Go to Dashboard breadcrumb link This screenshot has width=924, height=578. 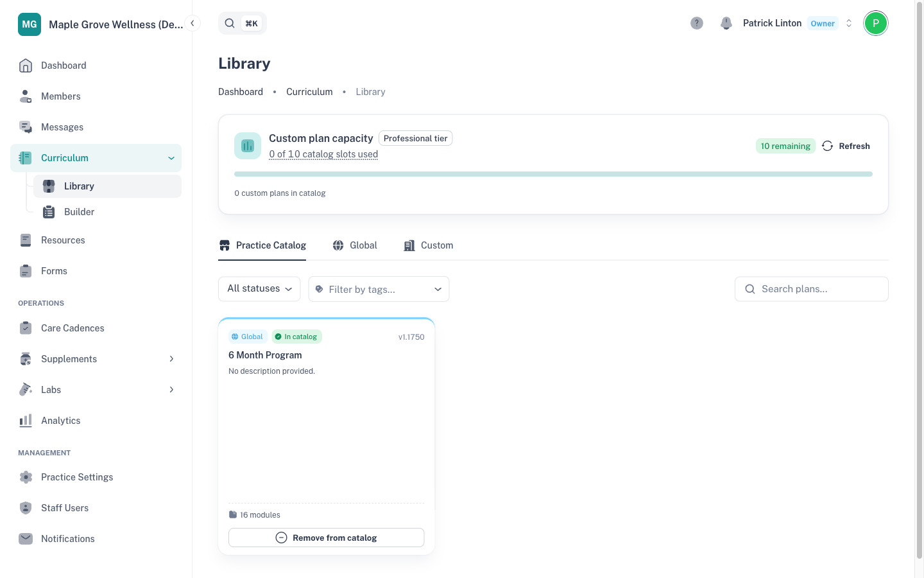click(x=241, y=92)
